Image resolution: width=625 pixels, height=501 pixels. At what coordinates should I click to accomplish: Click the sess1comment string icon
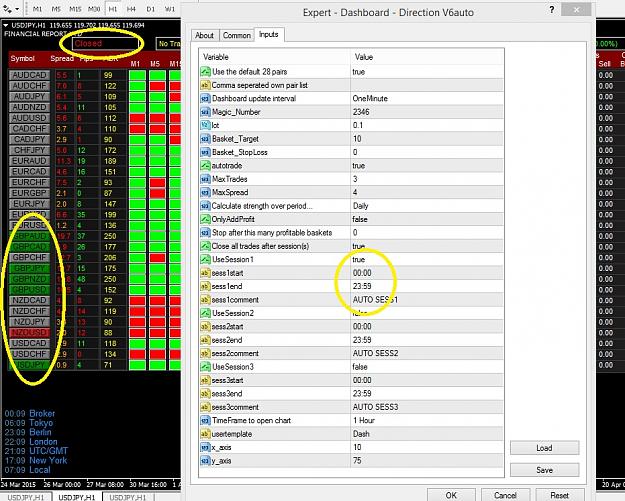205,300
